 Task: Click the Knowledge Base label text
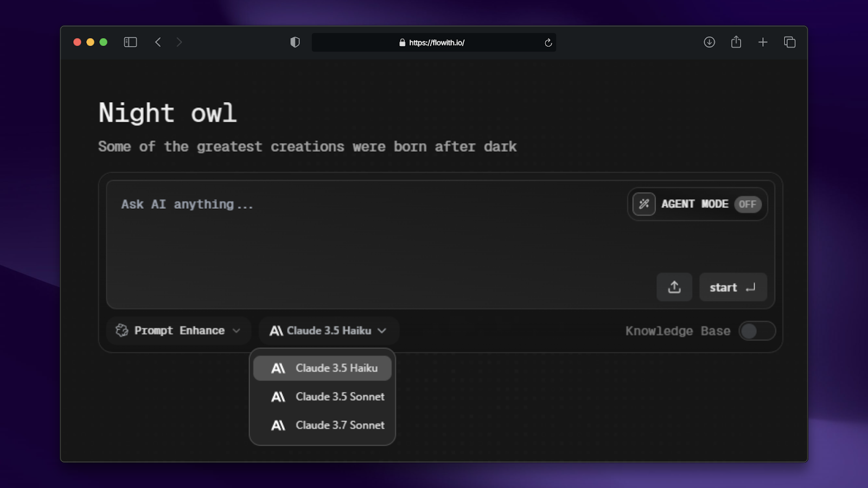coord(678,331)
